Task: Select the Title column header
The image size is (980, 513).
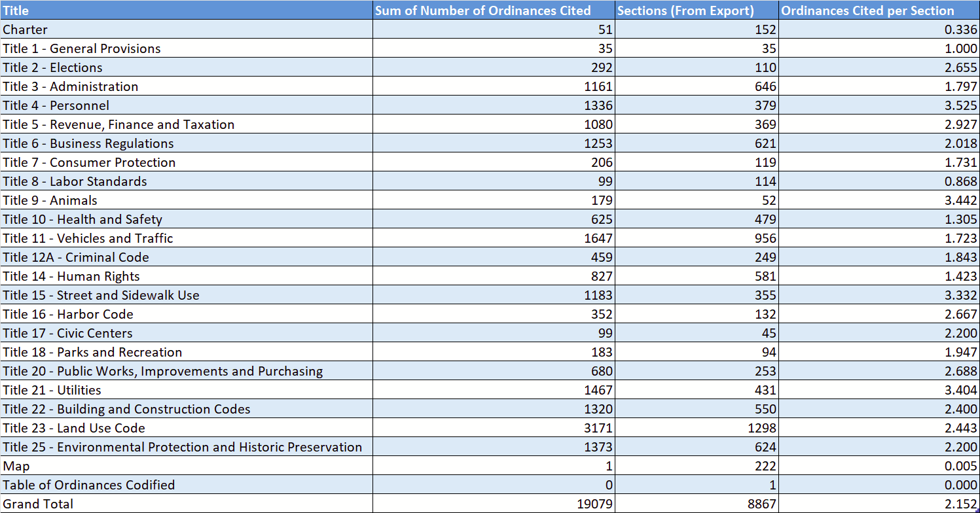Action: pos(187,10)
